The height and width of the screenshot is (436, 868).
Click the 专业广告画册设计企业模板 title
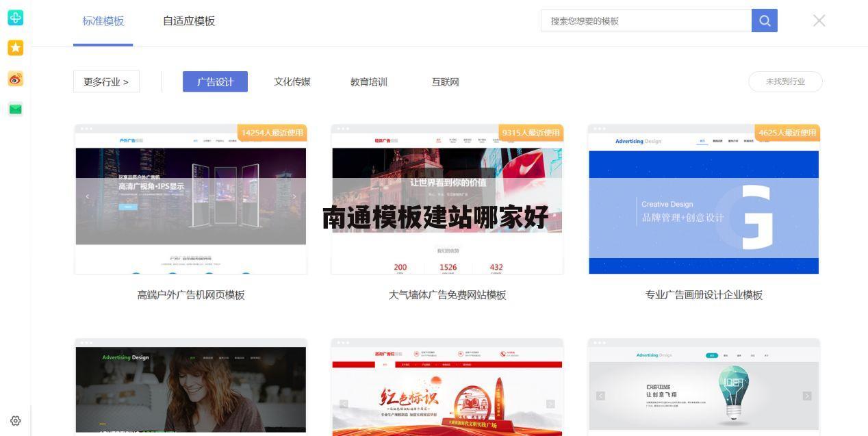point(704,295)
